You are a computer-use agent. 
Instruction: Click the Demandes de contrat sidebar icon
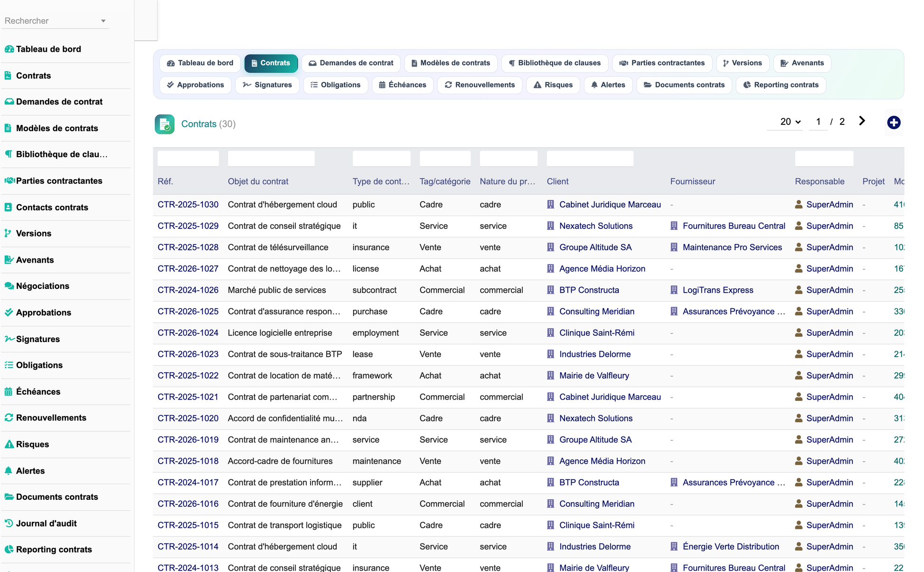click(9, 102)
